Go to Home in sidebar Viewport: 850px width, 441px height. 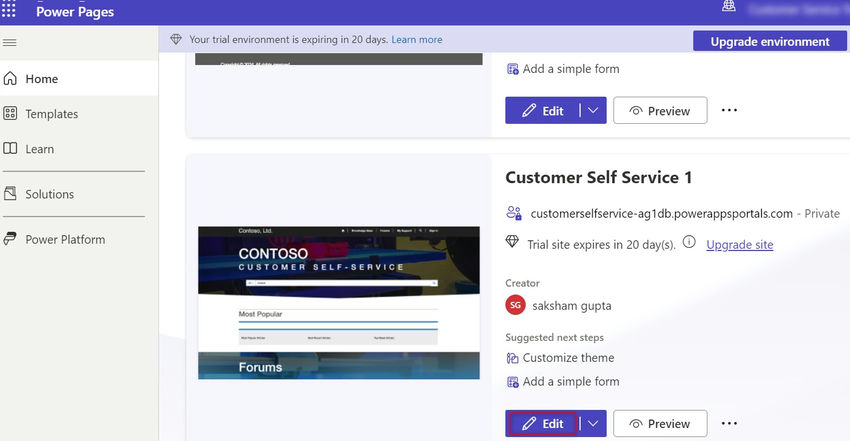tap(79, 79)
